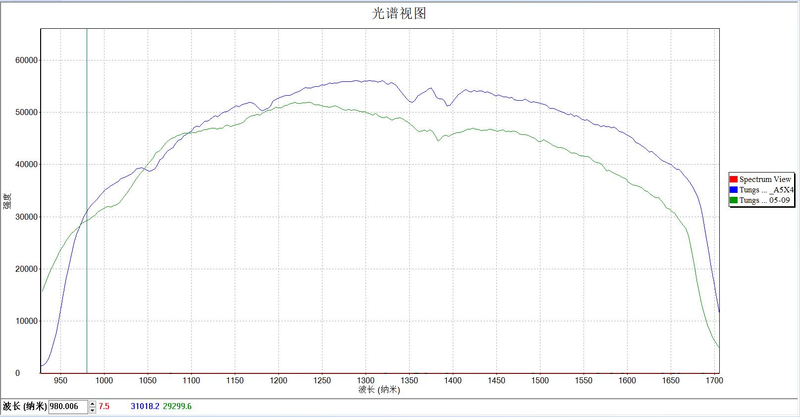The width and height of the screenshot is (800, 417).
Task: Click the red intensity value 7.5
Action: 104,406
